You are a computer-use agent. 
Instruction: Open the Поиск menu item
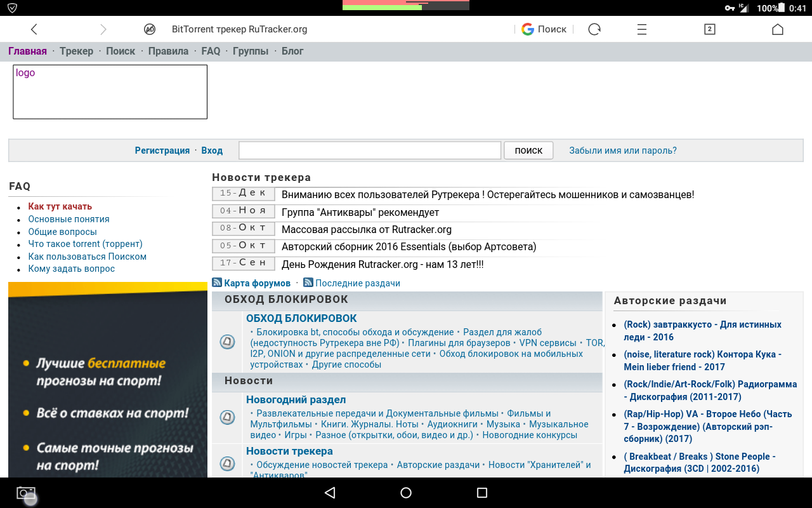click(121, 51)
